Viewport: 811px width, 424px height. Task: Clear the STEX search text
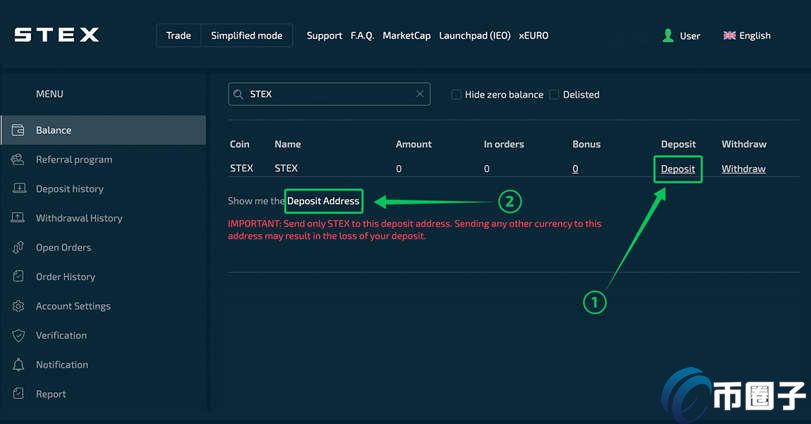(x=419, y=94)
